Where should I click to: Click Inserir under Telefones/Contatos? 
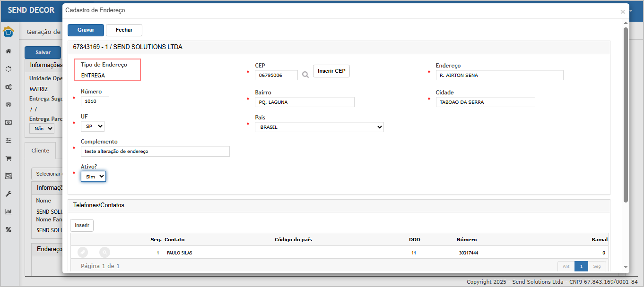[x=82, y=225]
